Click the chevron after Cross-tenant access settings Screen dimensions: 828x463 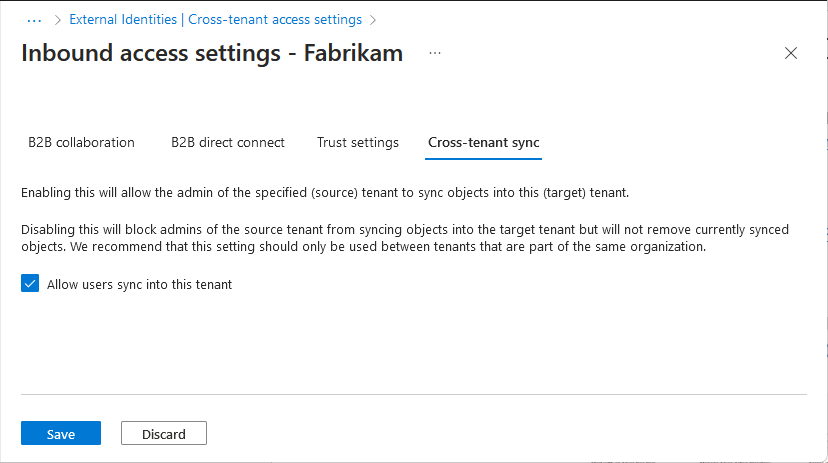[373, 19]
